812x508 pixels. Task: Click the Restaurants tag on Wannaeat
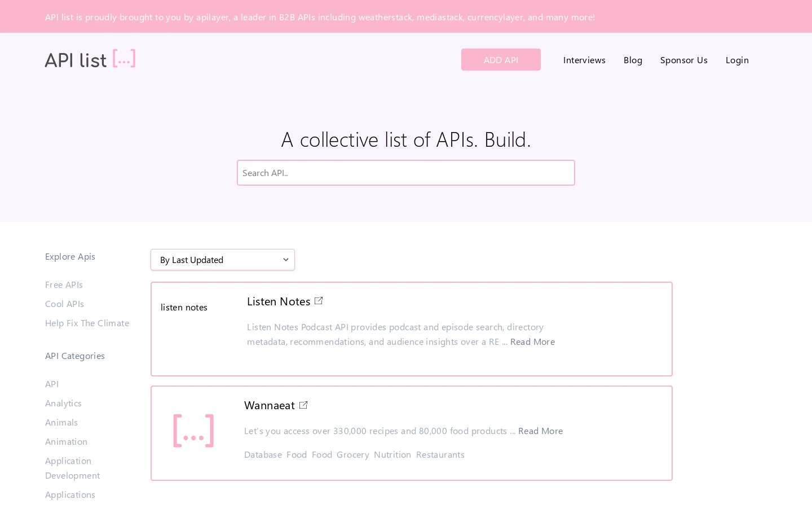[x=440, y=454]
